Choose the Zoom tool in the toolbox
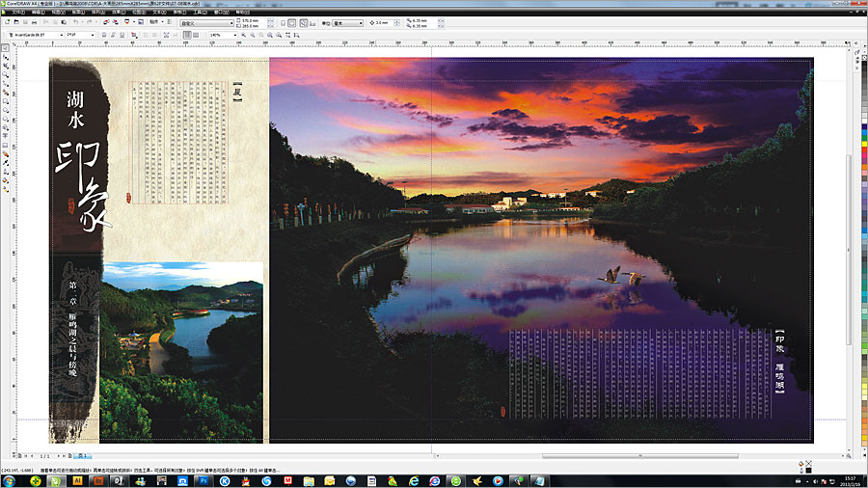 (x=6, y=76)
